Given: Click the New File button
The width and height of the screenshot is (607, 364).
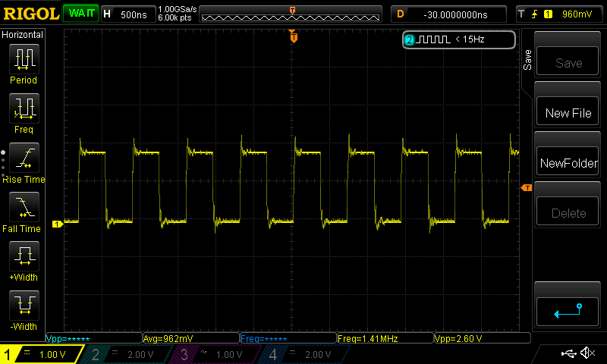Looking at the screenshot, I should pyautogui.click(x=568, y=111).
